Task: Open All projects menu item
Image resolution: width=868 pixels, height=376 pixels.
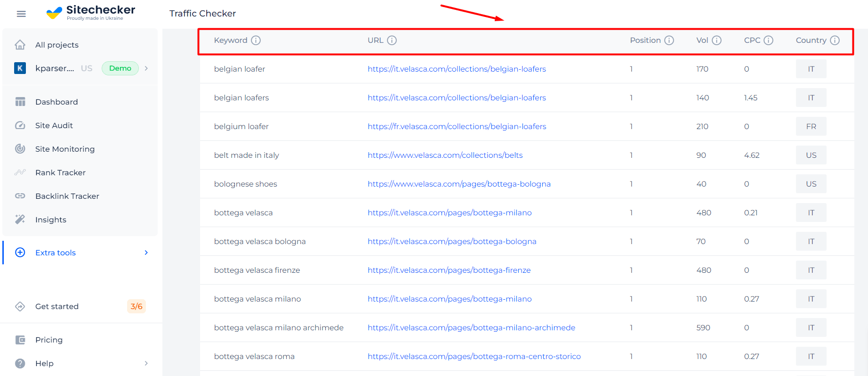Action: (57, 45)
